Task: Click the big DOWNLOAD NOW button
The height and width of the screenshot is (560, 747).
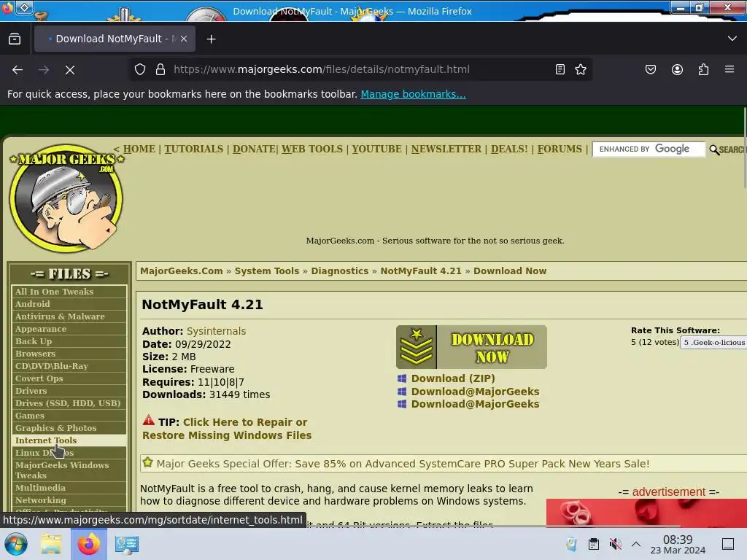Action: point(471,347)
